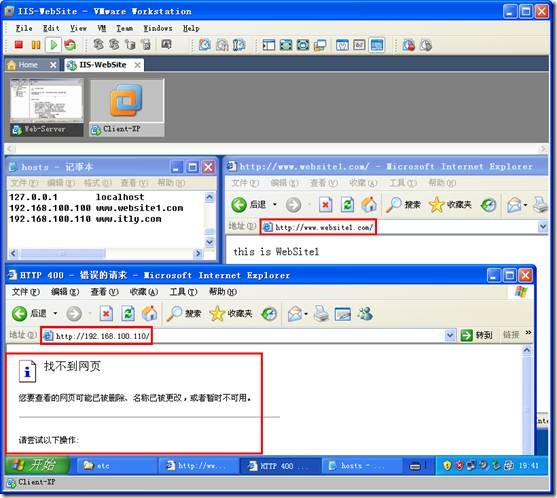Click 搜索 Search button in HTTP 400 window
The width and height of the screenshot is (557, 498).
184,314
